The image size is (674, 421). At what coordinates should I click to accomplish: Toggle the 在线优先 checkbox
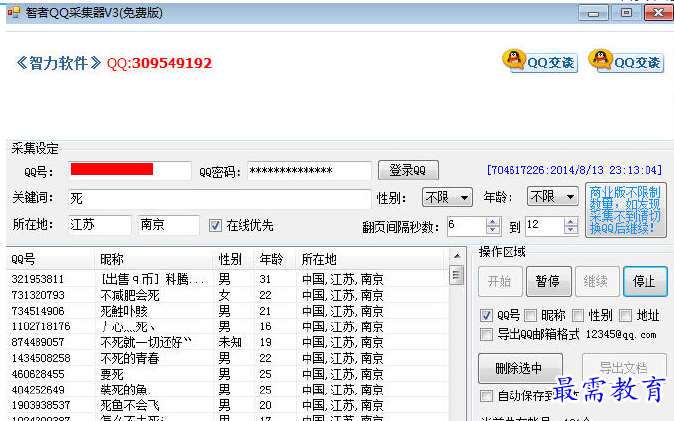(x=215, y=226)
